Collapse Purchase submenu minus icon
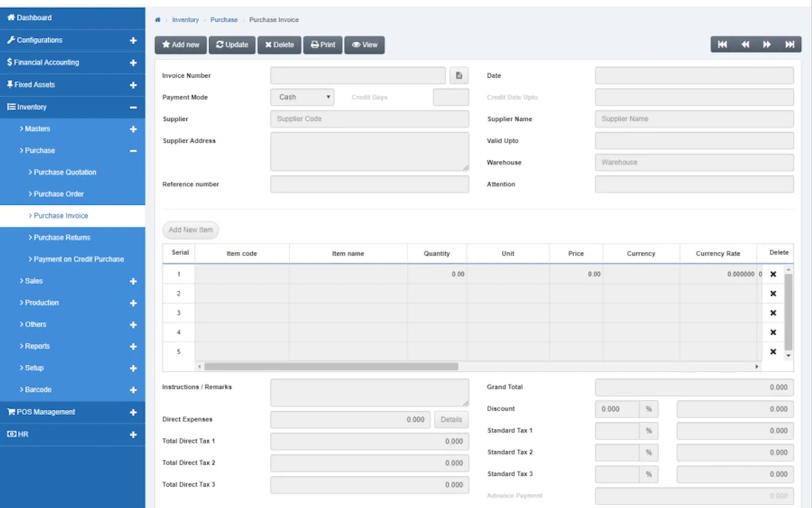 coord(133,151)
